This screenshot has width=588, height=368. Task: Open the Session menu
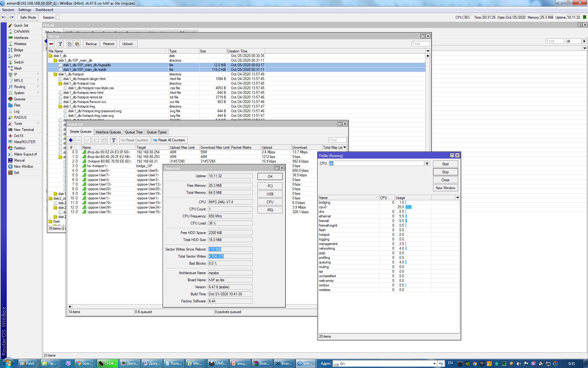click(x=8, y=10)
